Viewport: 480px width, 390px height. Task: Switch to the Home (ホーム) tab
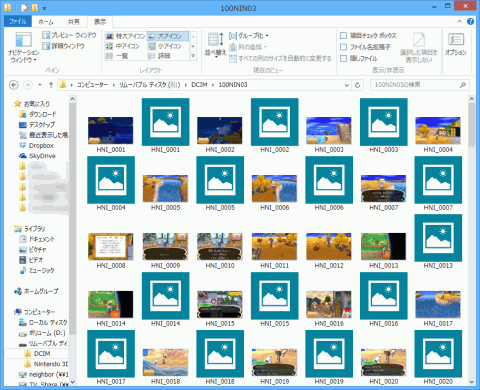pyautogui.click(x=46, y=22)
